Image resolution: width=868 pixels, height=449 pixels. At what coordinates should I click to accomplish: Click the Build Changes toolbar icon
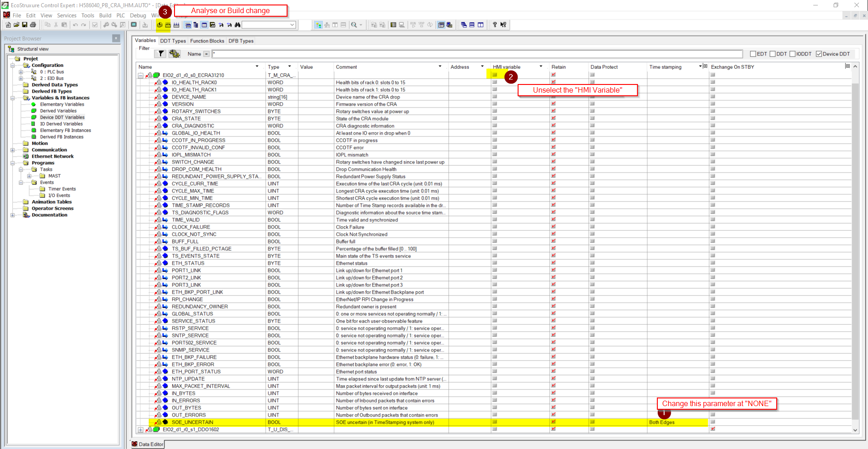click(x=168, y=25)
